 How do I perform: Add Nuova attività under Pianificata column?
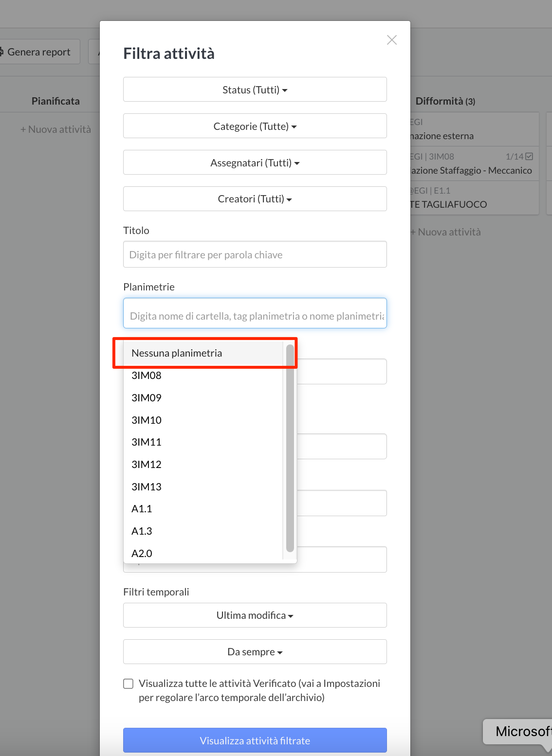tap(55, 129)
